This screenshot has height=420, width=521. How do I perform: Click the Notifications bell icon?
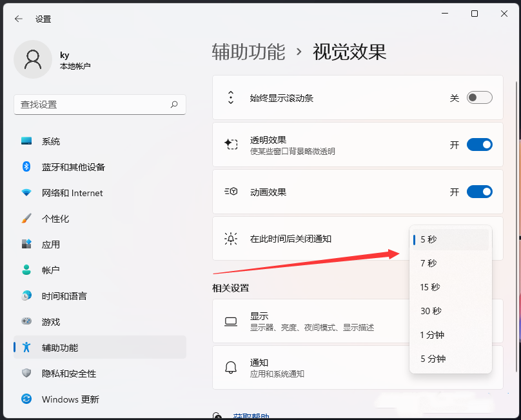click(230, 368)
